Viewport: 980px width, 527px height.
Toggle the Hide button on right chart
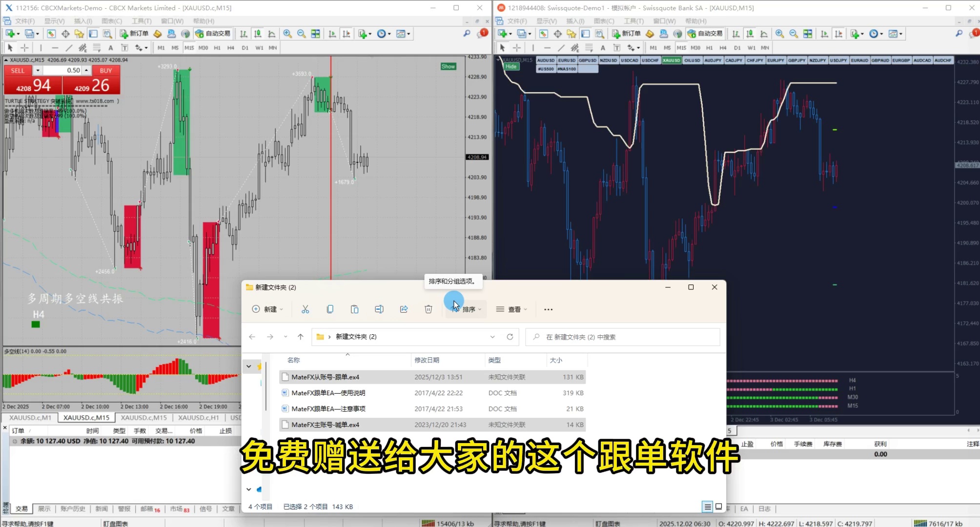tap(510, 67)
